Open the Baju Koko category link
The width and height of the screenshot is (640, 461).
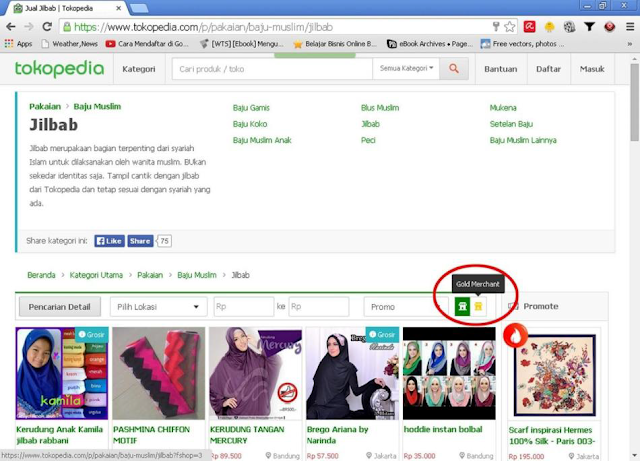[x=250, y=124]
